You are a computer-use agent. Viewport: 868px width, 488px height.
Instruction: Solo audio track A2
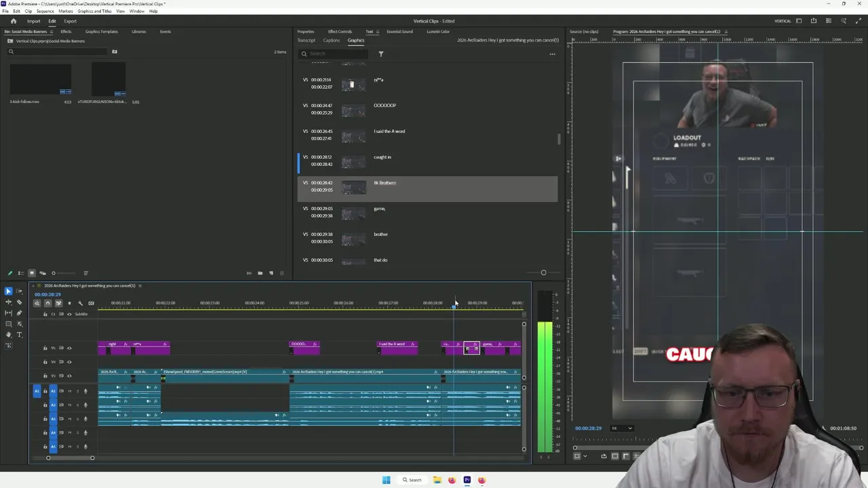pyautogui.click(x=77, y=405)
